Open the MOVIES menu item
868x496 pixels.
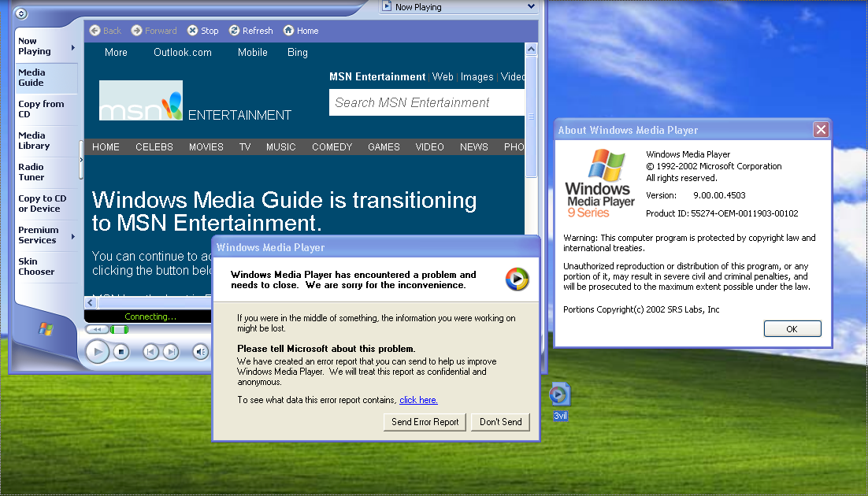pyautogui.click(x=206, y=146)
